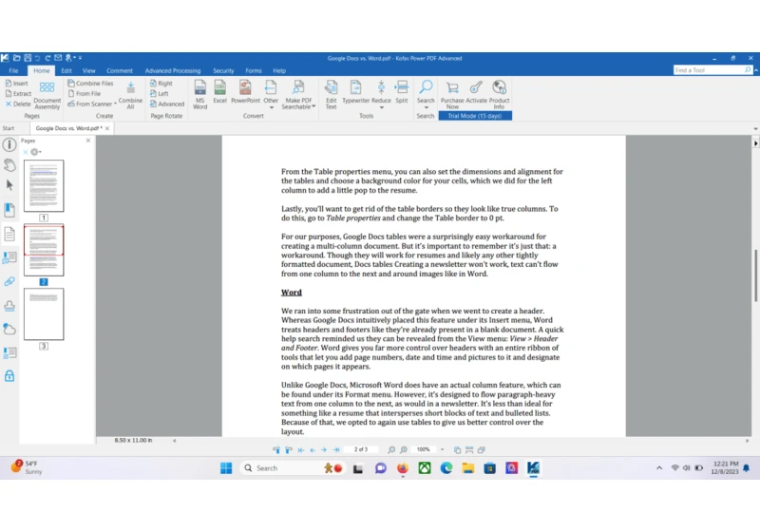Screen dimensions: 760x532
Task: Switch to the Edit ribbon tab
Action: pyautogui.click(x=66, y=70)
